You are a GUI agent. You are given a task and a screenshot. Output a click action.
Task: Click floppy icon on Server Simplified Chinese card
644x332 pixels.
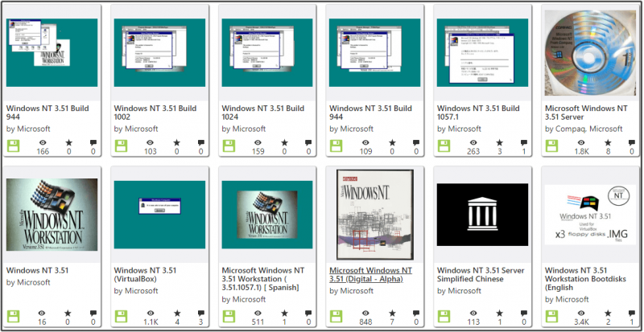point(444,317)
